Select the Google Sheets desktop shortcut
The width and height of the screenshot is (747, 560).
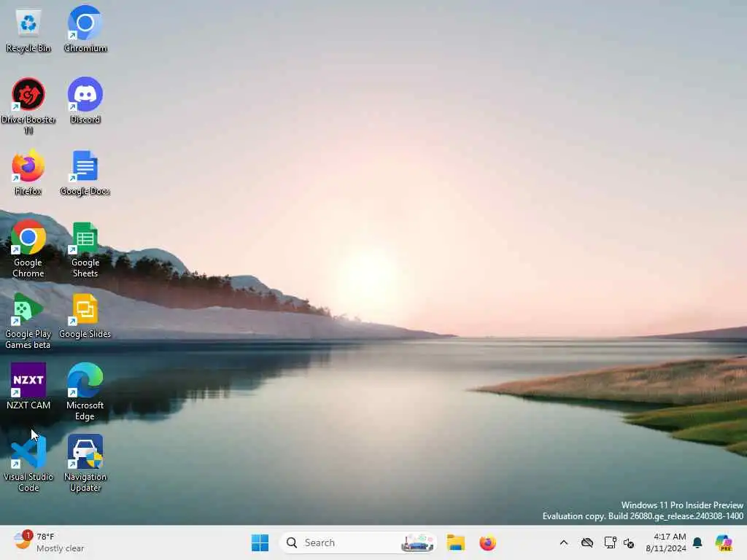click(85, 249)
